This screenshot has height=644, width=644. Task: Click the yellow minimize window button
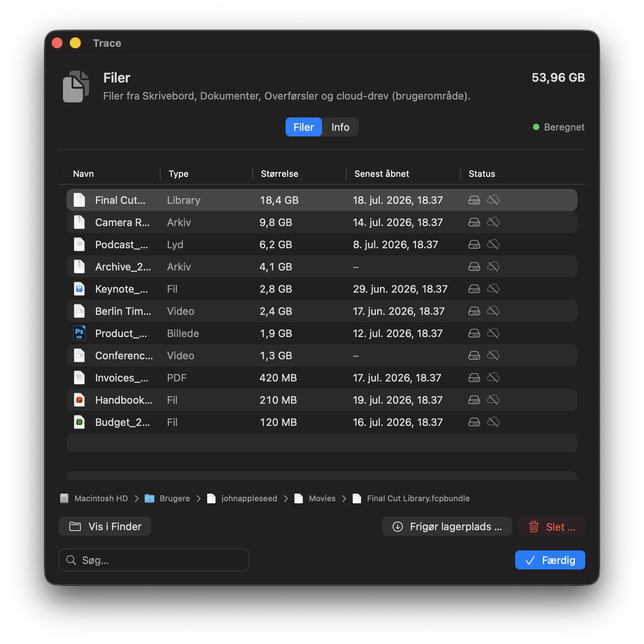pyautogui.click(x=75, y=43)
